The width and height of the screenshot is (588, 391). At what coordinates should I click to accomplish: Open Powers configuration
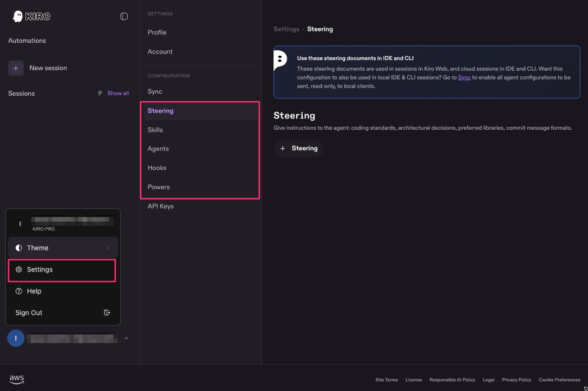pos(159,187)
